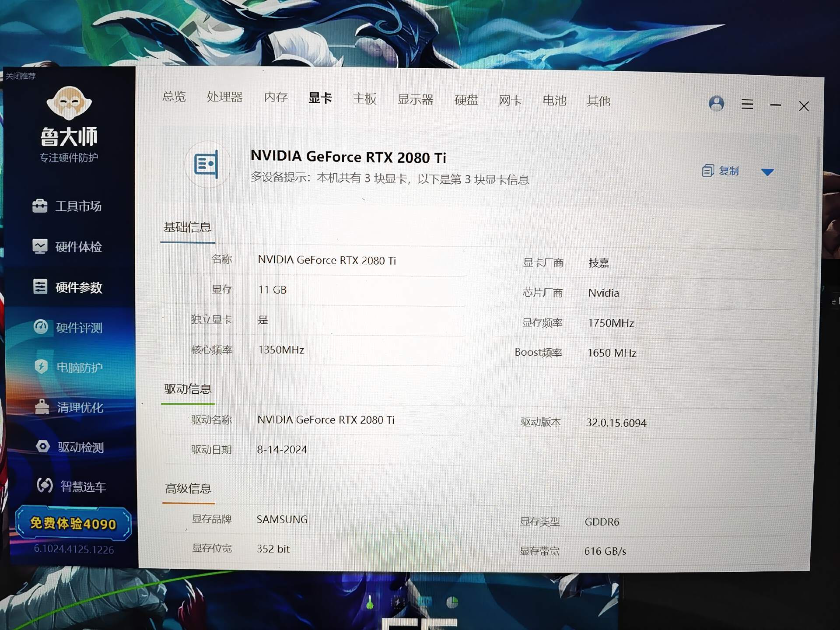This screenshot has width=840, height=630.
Task: Click 关闭推荐 to close recommendations
Action: (21, 76)
